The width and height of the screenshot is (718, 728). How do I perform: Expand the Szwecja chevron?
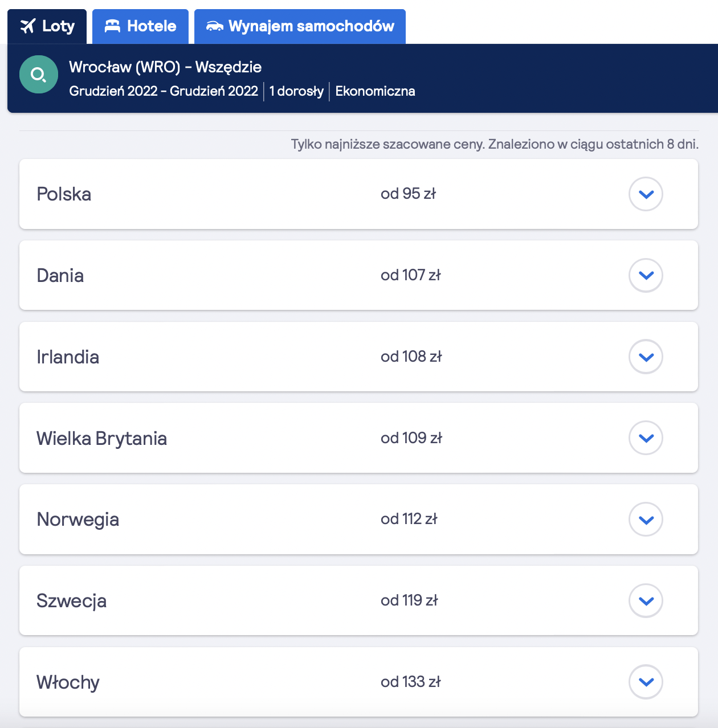pyautogui.click(x=646, y=601)
